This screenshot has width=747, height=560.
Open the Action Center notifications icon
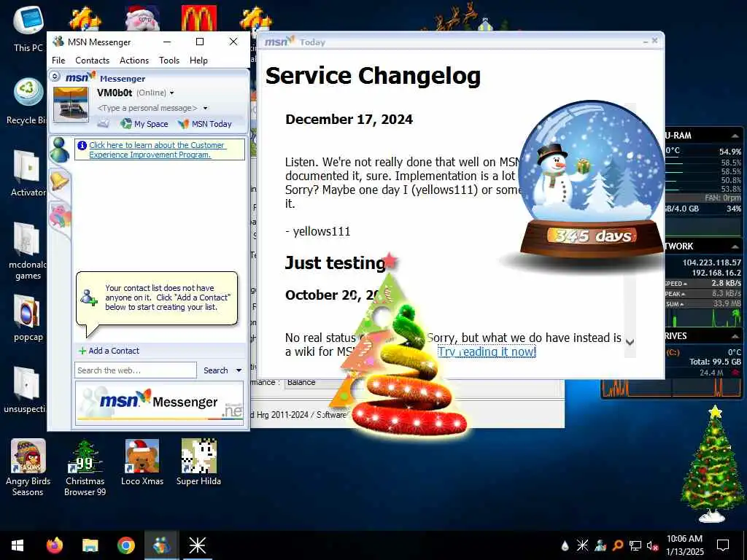[x=723, y=545]
